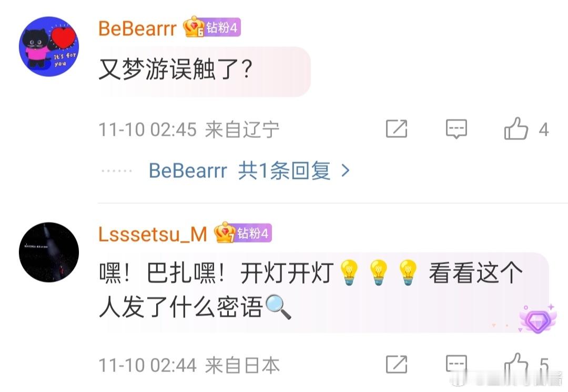Tap Lsssetsu_M's dark round avatar
This screenshot has height=392, width=568.
pyautogui.click(x=49, y=252)
